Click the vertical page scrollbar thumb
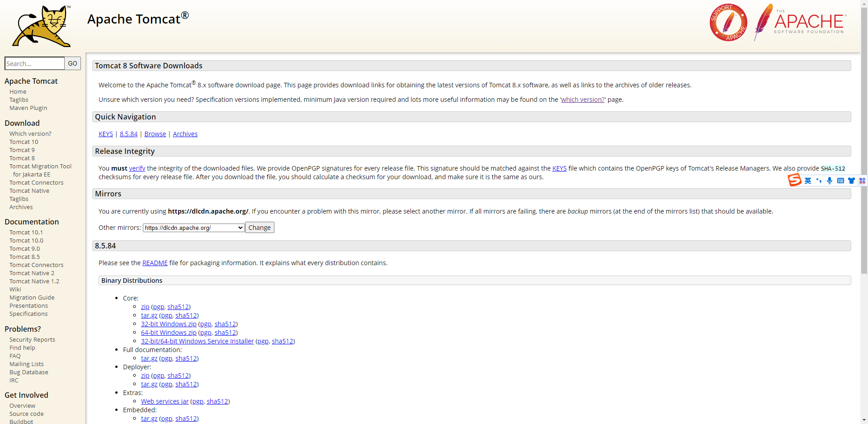868x424 pixels. pyautogui.click(x=864, y=140)
